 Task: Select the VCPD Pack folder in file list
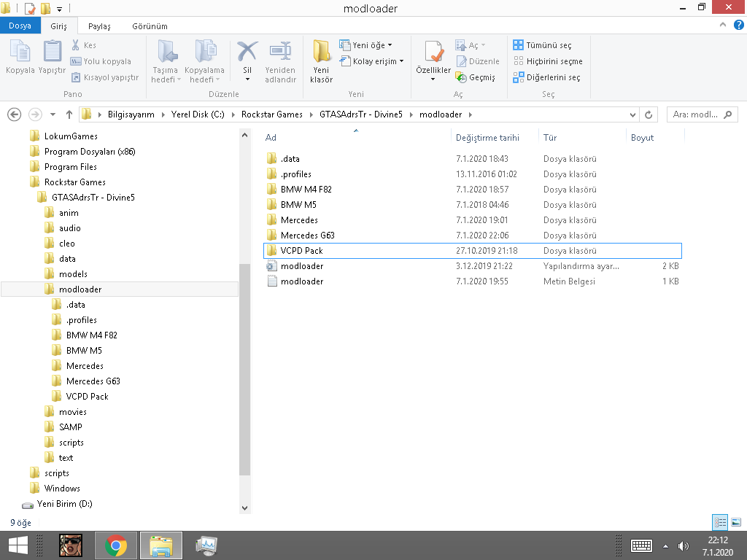(x=473, y=251)
